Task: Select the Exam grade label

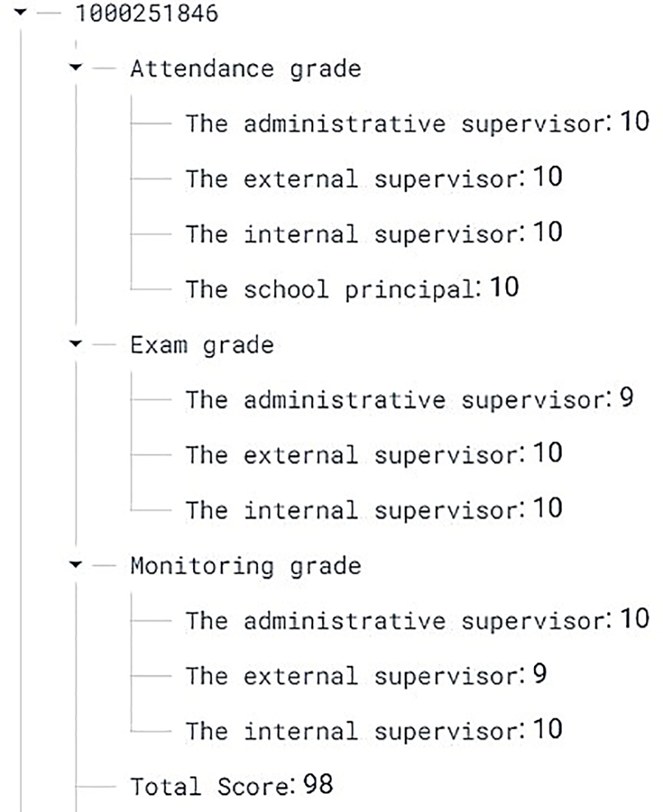Action: (201, 344)
